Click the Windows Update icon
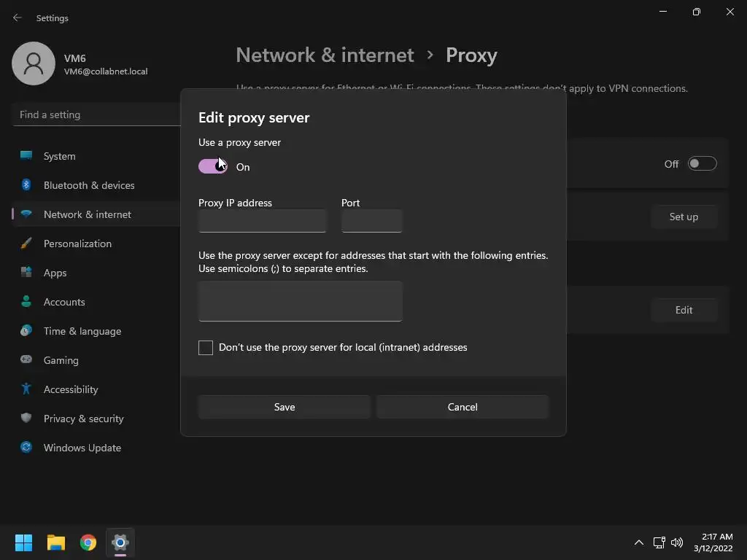 [26, 448]
